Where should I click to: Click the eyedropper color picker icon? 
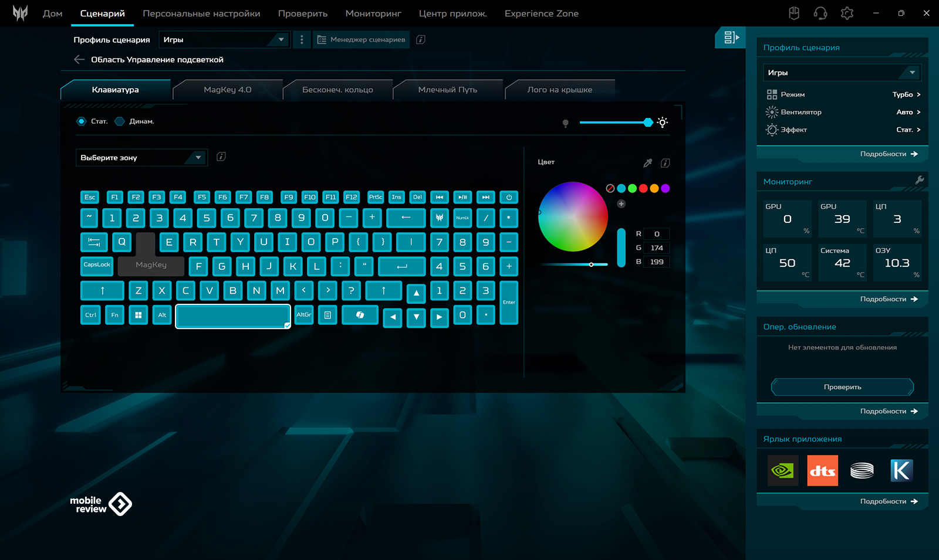pyautogui.click(x=647, y=163)
